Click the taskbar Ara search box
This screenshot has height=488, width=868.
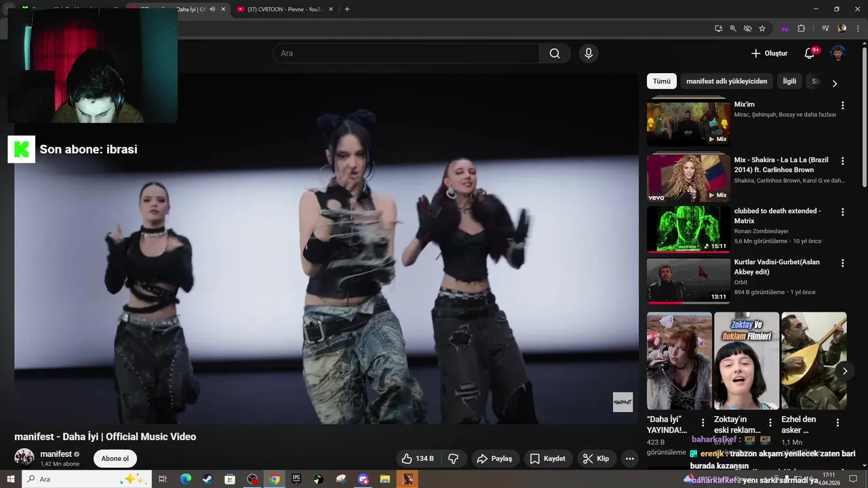[87, 479]
